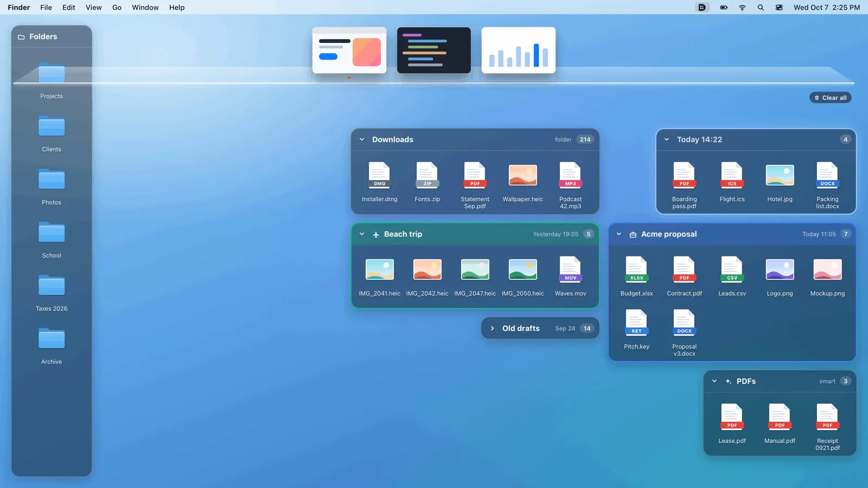868x488 pixels.
Task: Open Budget.xlsx in Acme proposal
Action: coord(637,277)
